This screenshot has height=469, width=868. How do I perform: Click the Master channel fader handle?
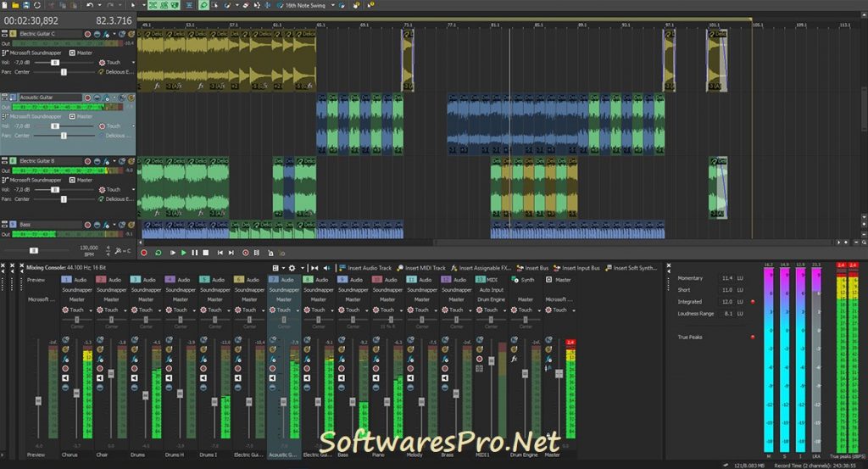(x=559, y=374)
